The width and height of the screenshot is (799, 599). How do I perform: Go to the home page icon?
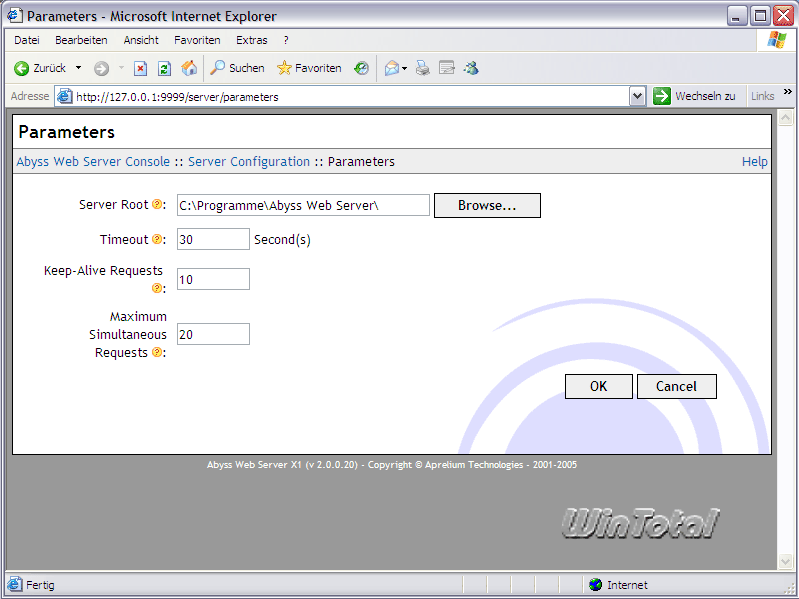(x=189, y=68)
